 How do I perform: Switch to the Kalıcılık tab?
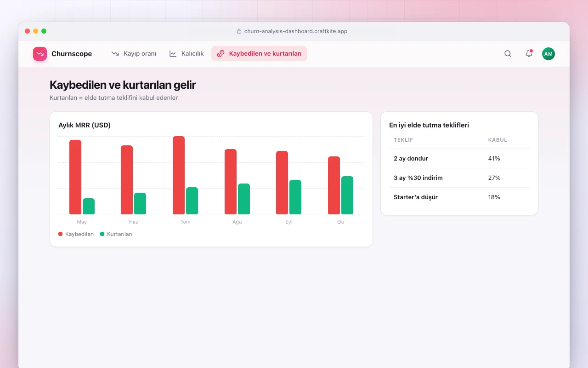tap(187, 54)
